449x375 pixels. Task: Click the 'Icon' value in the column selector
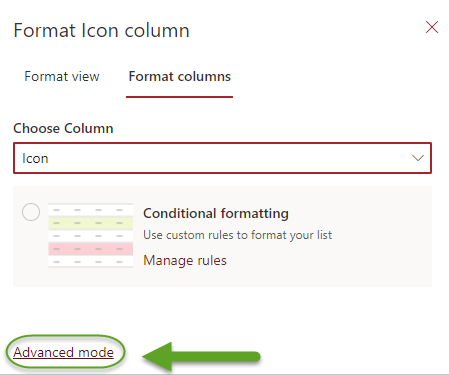tap(35, 158)
